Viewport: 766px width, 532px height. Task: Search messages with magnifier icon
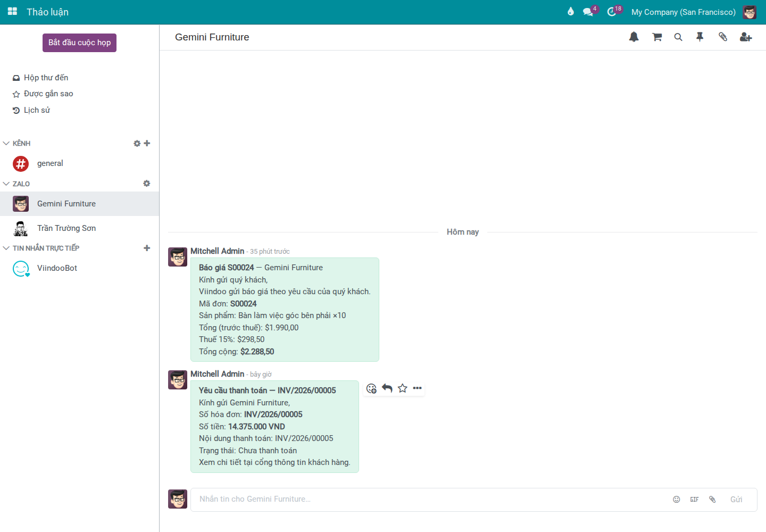(678, 37)
